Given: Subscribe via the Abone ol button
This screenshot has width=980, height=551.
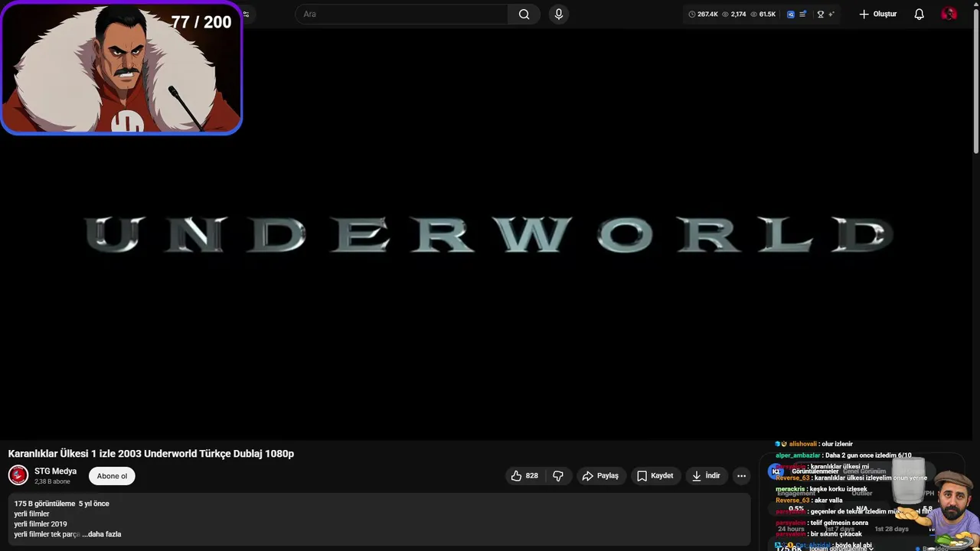Looking at the screenshot, I should pos(112,476).
